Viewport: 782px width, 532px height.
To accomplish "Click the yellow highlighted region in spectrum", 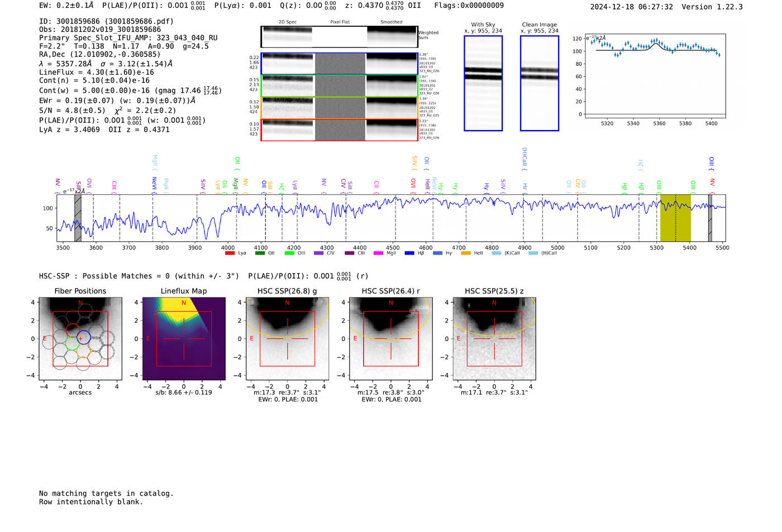I will [x=675, y=218].
